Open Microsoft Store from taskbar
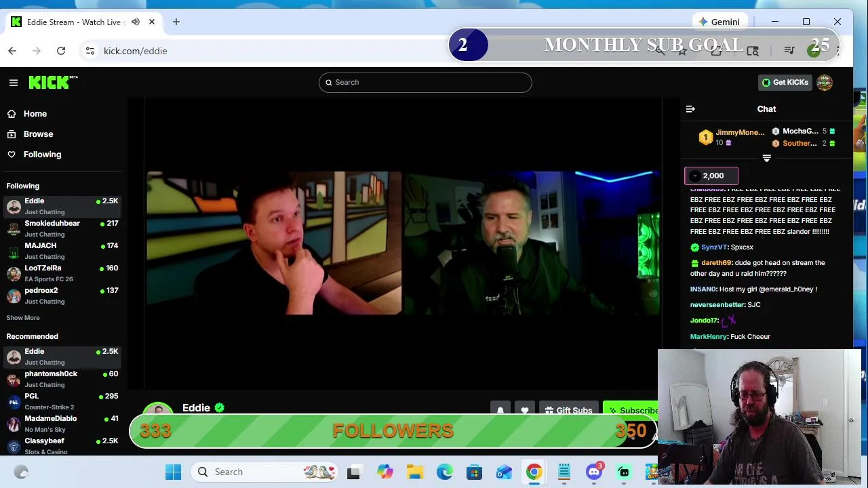This screenshot has height=488, width=868. tap(475, 472)
